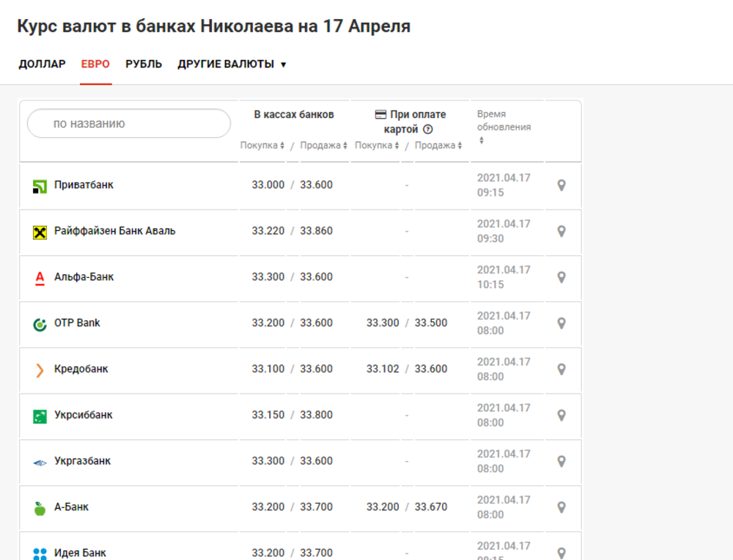
Task: Click the Идея Банк blue dots logo
Action: pos(40,554)
